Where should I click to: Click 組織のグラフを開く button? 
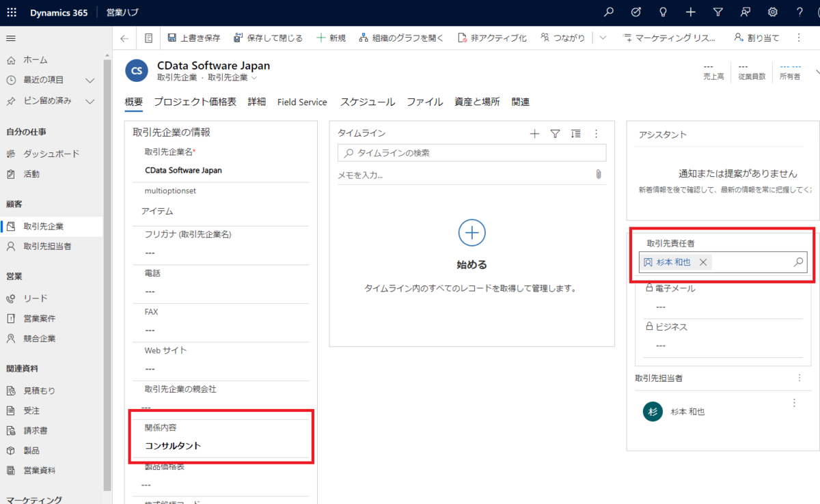401,38
